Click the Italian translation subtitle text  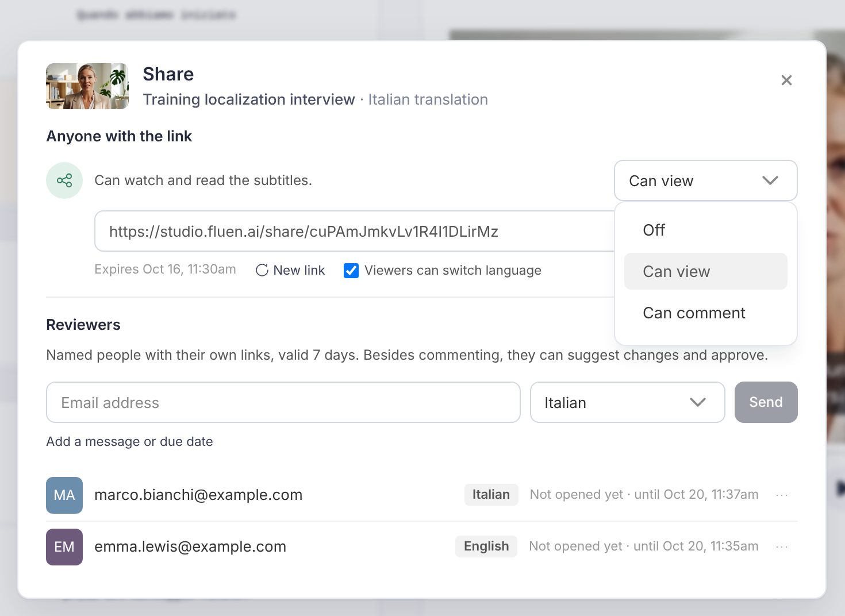point(428,99)
